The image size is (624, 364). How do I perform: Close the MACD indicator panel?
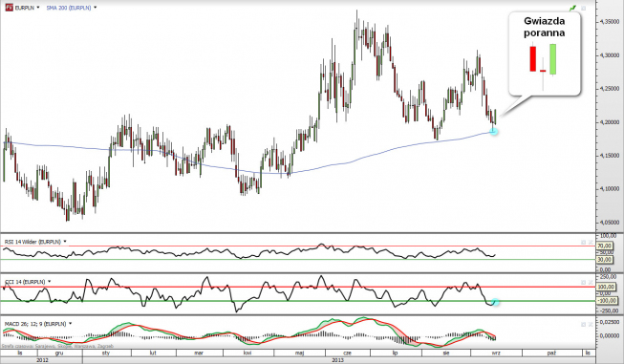tap(591, 324)
